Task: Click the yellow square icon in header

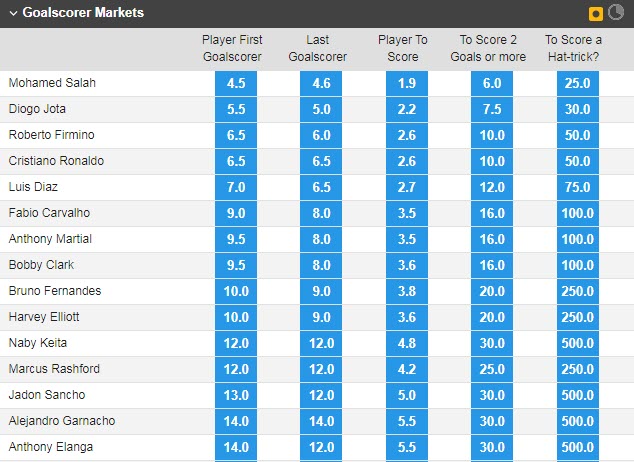Action: click(596, 14)
